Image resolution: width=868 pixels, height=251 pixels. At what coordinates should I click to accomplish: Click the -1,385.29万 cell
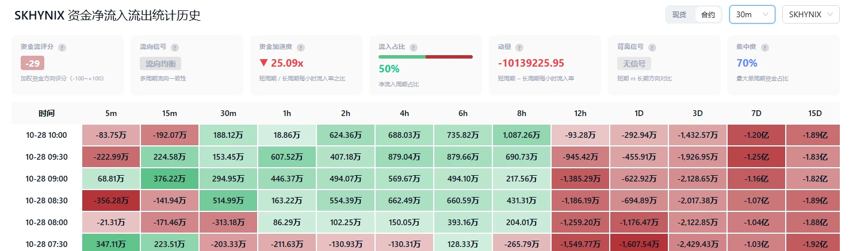580,179
